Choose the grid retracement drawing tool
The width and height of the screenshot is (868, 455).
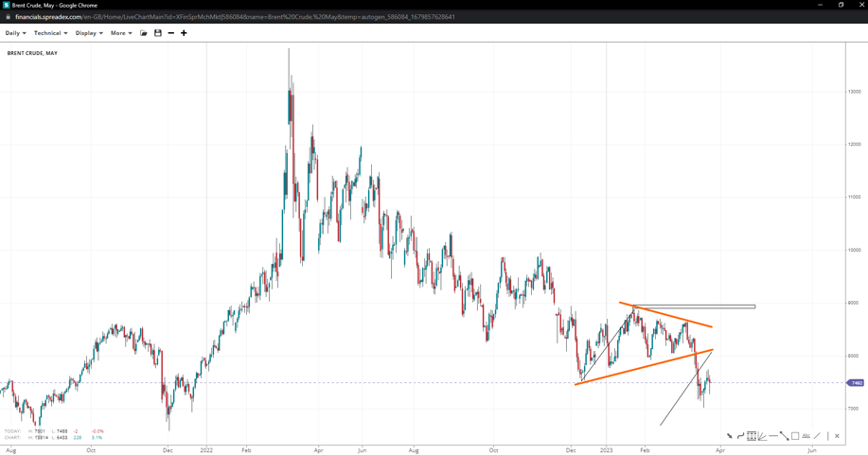pyautogui.click(x=752, y=436)
